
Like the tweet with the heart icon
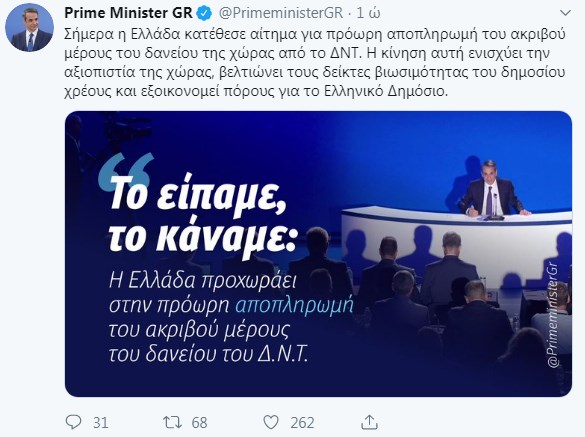(x=271, y=422)
